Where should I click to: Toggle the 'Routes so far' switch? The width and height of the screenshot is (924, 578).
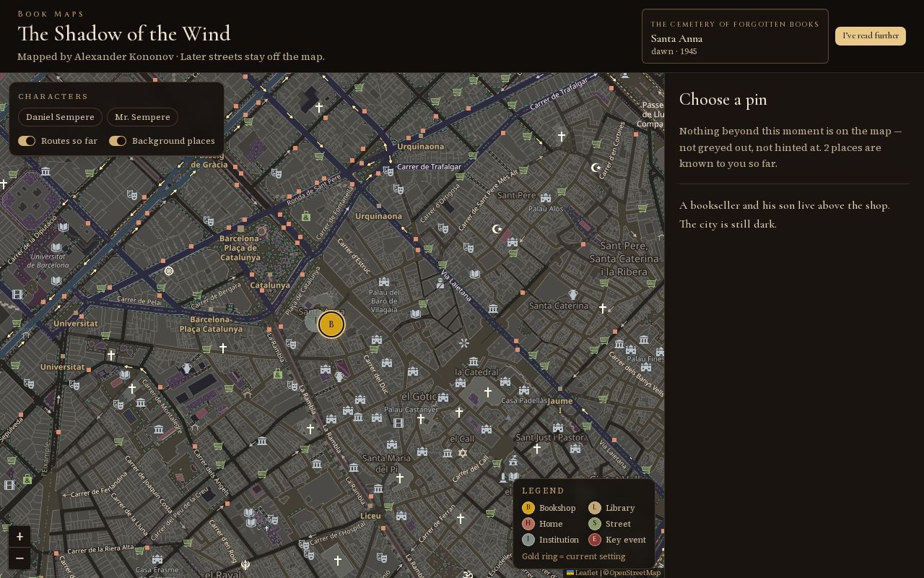tap(27, 141)
